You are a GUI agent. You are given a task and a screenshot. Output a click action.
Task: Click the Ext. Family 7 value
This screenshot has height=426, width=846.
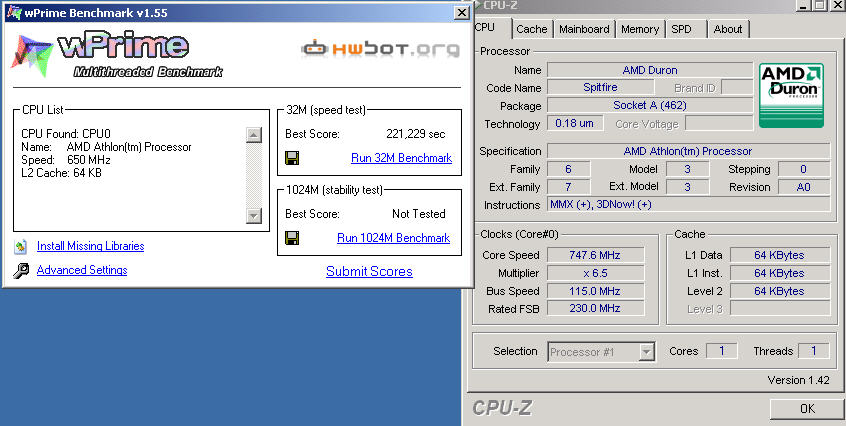click(x=569, y=187)
